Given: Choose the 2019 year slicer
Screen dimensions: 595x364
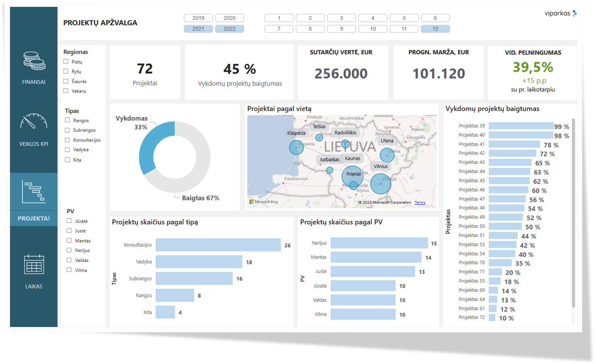Looking at the screenshot, I should coord(198,18).
